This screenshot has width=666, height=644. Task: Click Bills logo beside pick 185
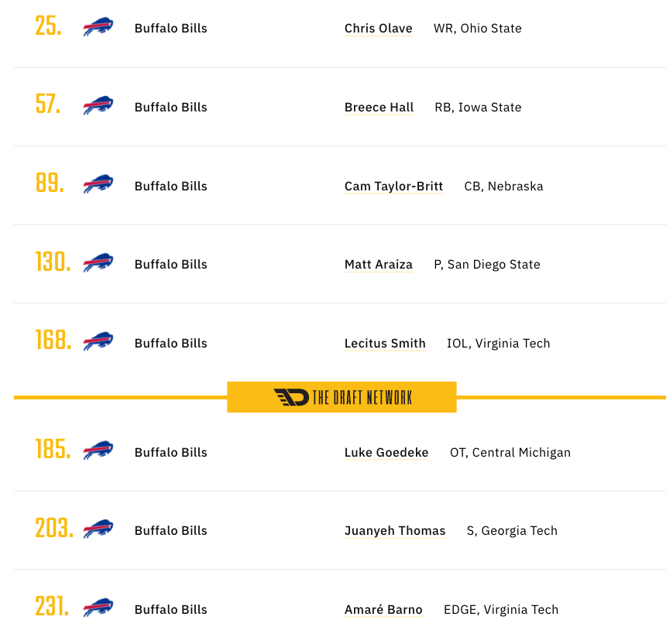tap(98, 450)
